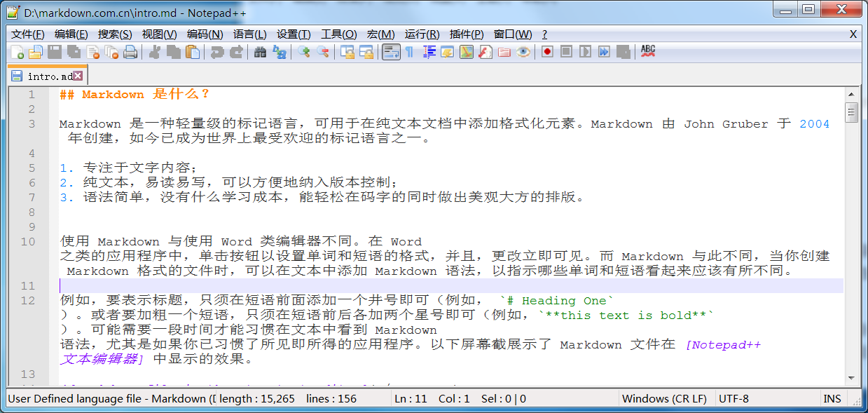Run spell check via the ABC icon
Viewport: 868px width, 413px height.
(648, 52)
